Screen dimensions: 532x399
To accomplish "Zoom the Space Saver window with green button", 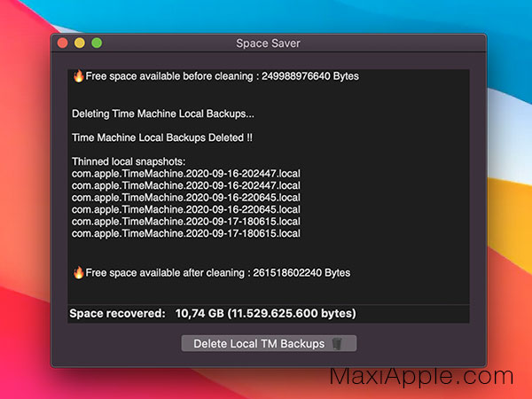I will point(97,43).
